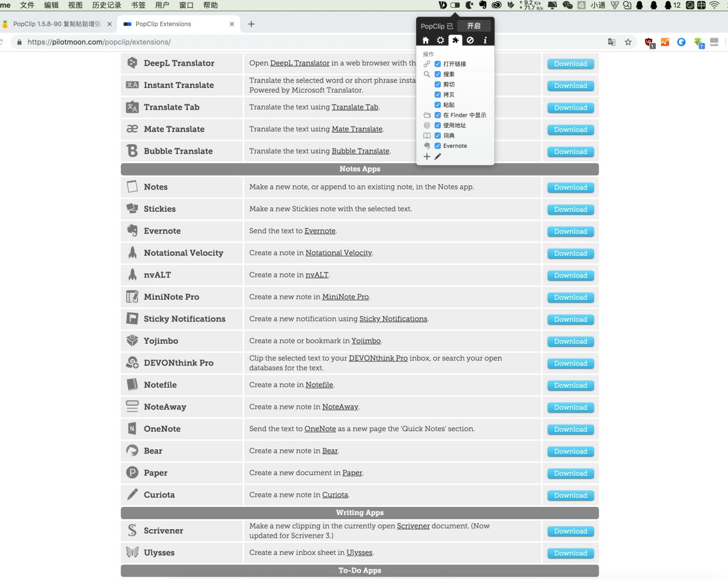This screenshot has height=579, width=728.
Task: Click the Evernote icon in the menu bar
Action: pyautogui.click(x=483, y=5)
